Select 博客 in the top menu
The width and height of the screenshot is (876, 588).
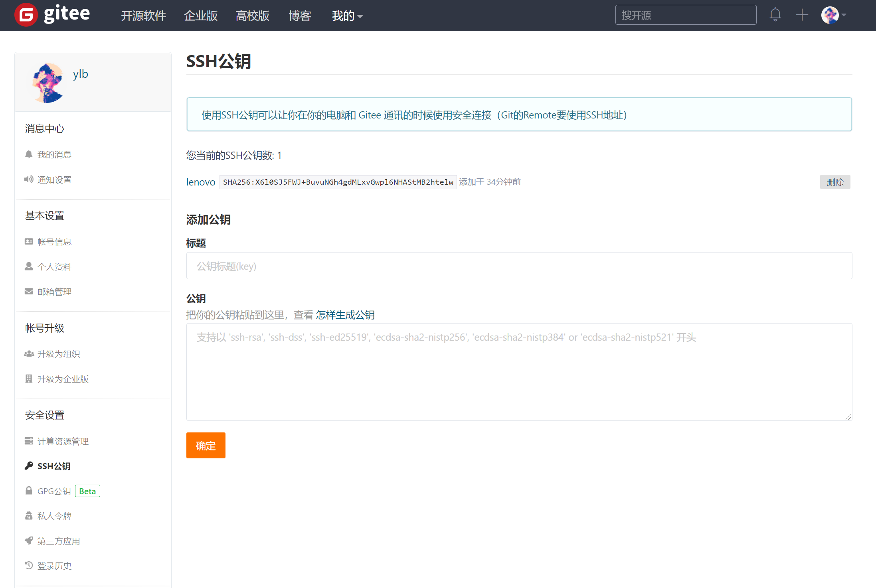[300, 16]
